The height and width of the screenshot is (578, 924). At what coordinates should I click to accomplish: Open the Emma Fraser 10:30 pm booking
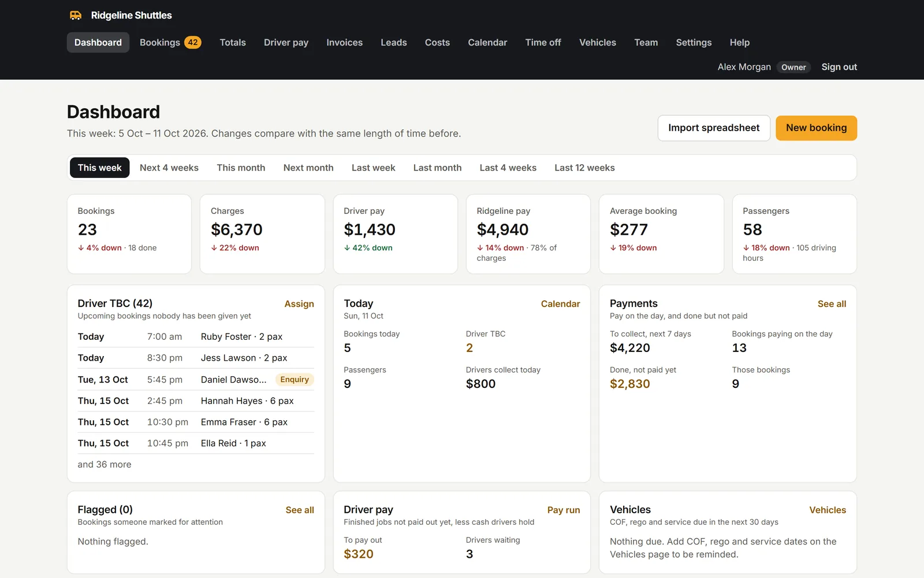pos(196,423)
